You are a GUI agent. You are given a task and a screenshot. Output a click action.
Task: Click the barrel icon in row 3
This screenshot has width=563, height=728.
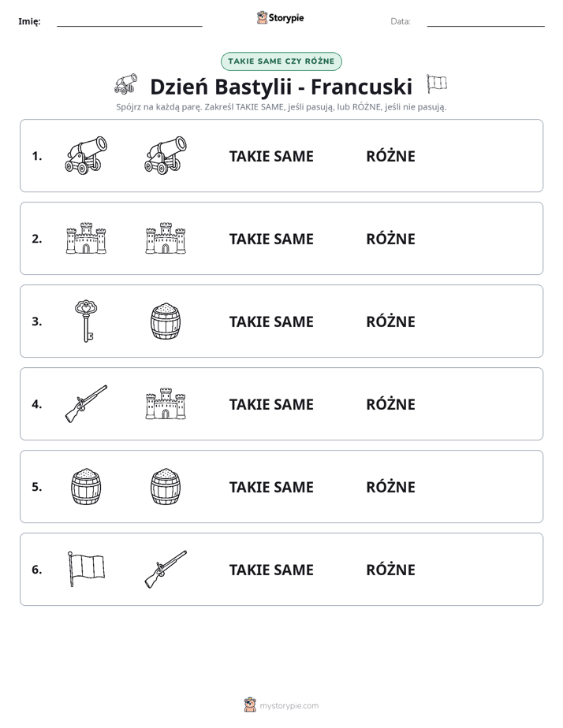pyautogui.click(x=166, y=321)
